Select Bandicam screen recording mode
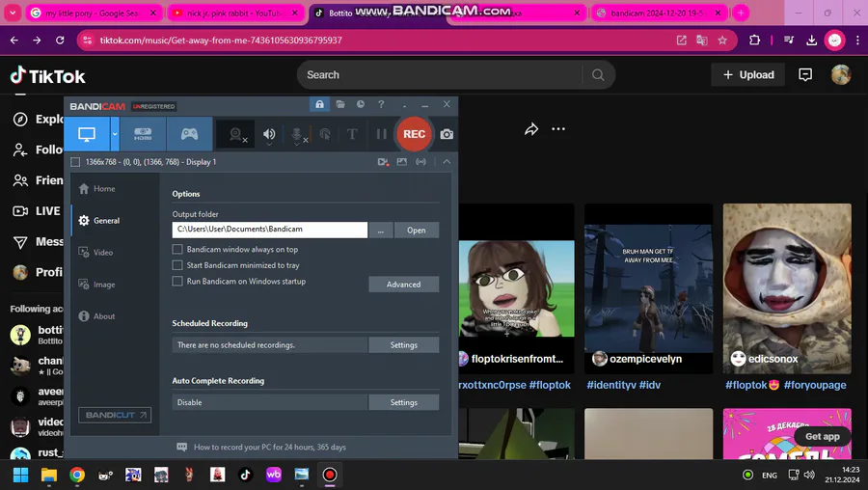This screenshot has height=490, width=868. [87, 134]
